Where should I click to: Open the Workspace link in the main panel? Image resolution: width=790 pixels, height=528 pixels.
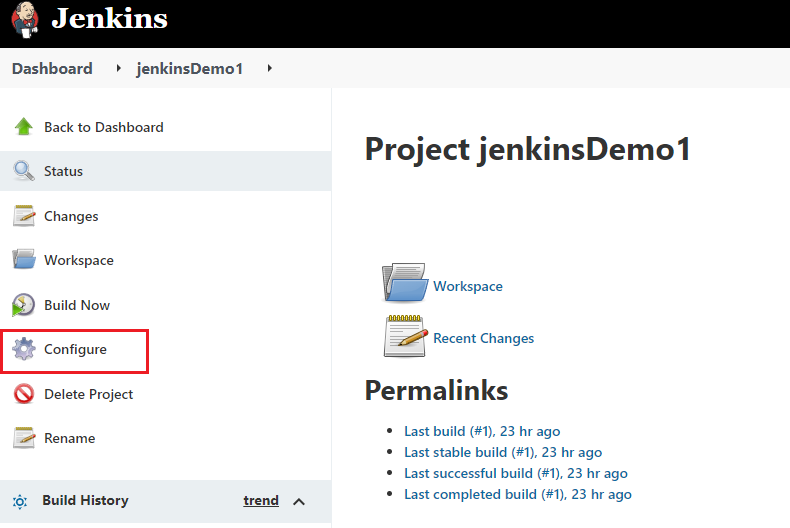coord(468,286)
